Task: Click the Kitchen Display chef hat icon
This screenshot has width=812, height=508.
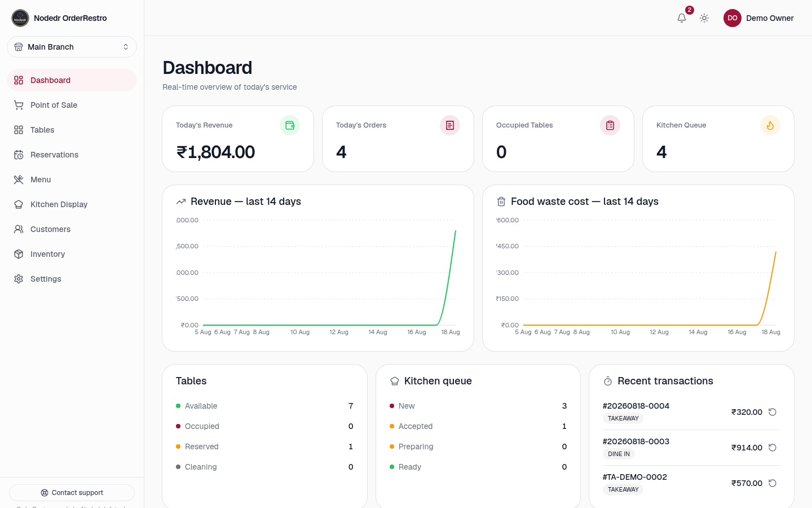Action: click(x=19, y=204)
